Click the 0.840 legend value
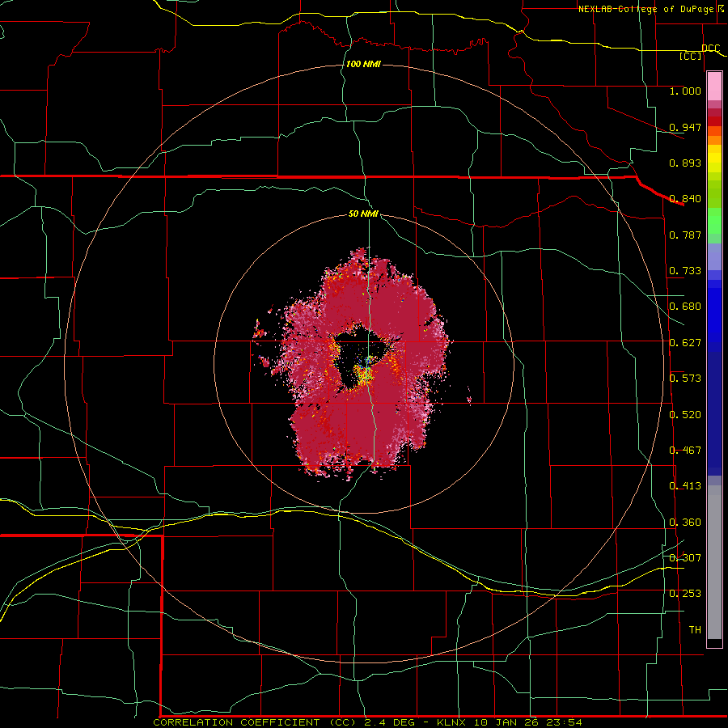 tap(685, 199)
